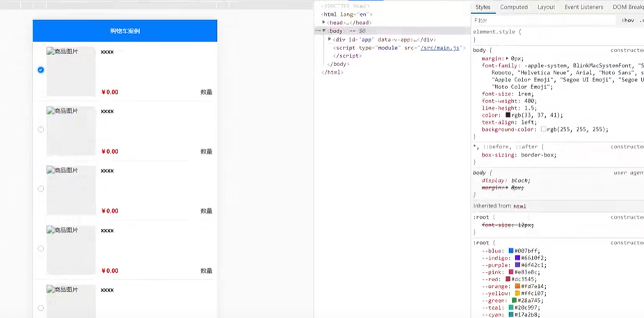Expand the head element node
The width and height of the screenshot is (644, 318).
(324, 22)
